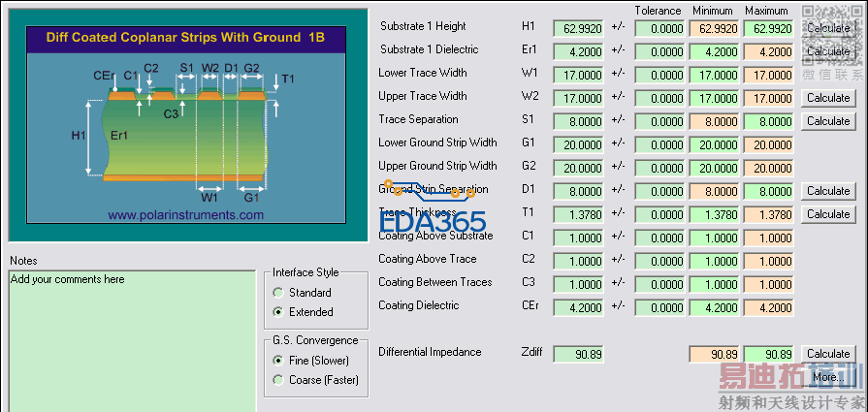
Task: Click the Differential Impedance label
Action: click(x=431, y=352)
